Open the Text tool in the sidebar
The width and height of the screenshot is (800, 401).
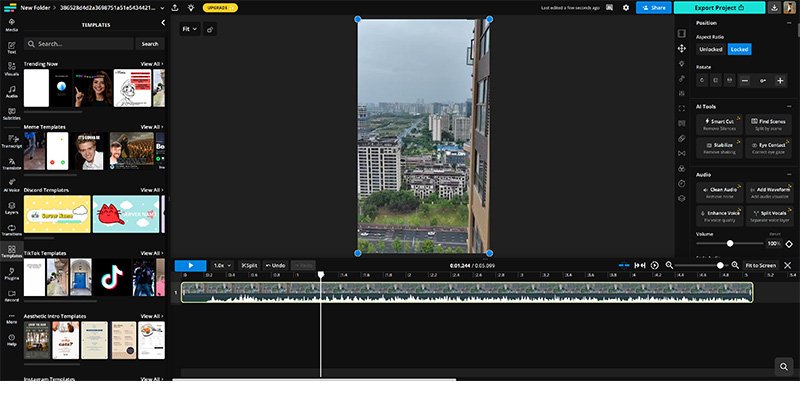tap(11, 47)
